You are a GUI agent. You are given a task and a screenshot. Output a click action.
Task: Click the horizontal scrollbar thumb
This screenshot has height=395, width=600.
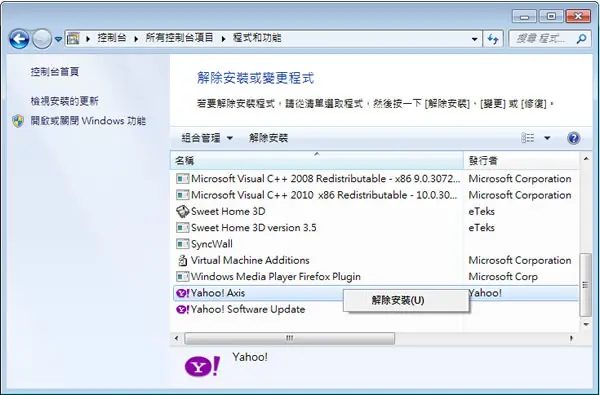[290, 338]
